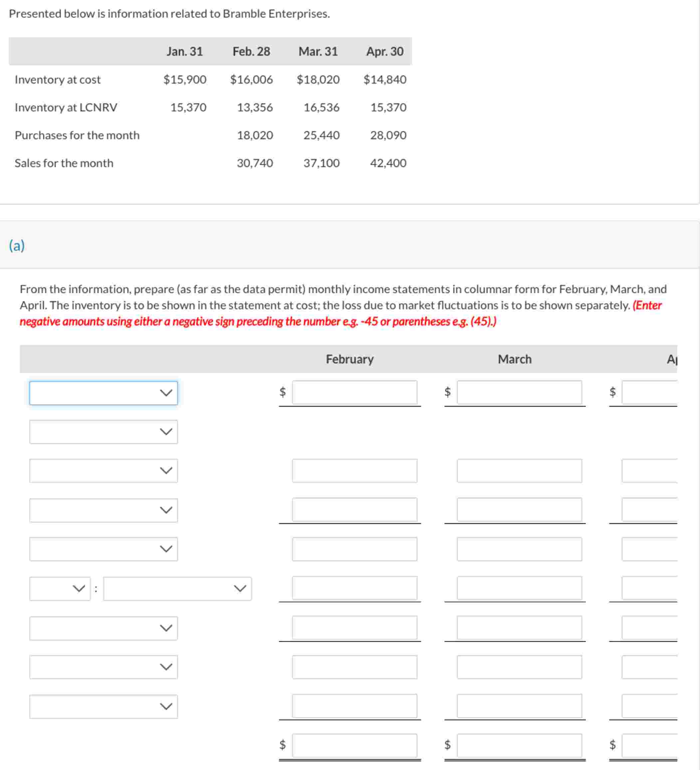Screen dimensions: 700x770
Task: Open the first row label dropdown
Action: [103, 393]
